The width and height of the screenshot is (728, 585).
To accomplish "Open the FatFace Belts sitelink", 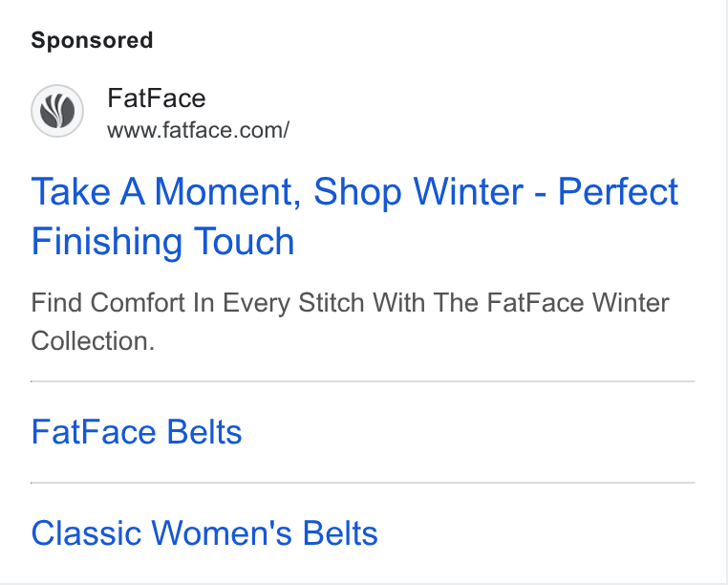I will click(137, 432).
